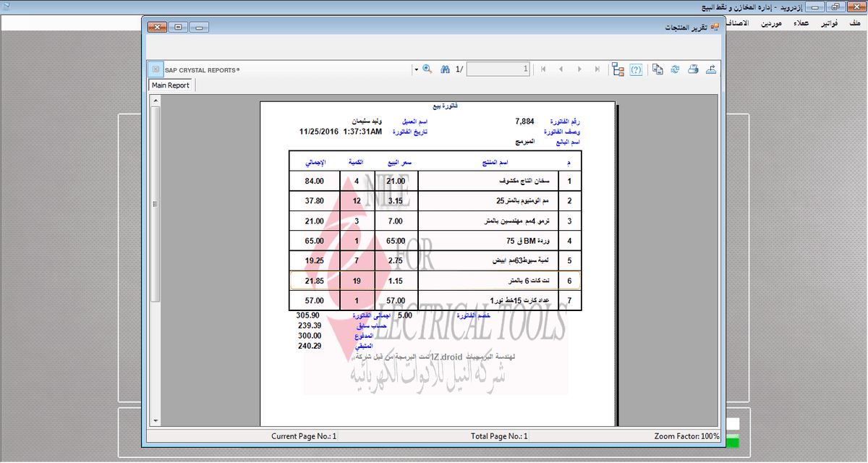Open the zoom magnifier tool
Image resolution: width=868 pixels, height=463 pixels.
tap(427, 69)
